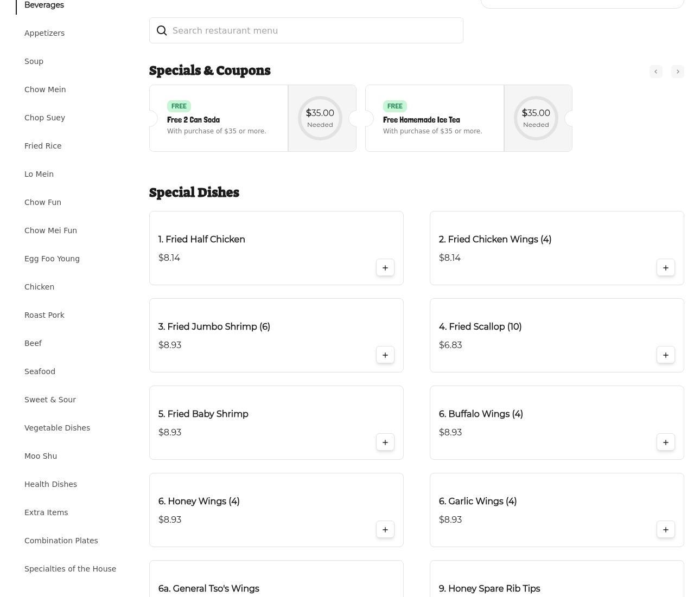Click the $6.83 price on Fried Scallop
The width and height of the screenshot is (700, 597).
point(450,345)
